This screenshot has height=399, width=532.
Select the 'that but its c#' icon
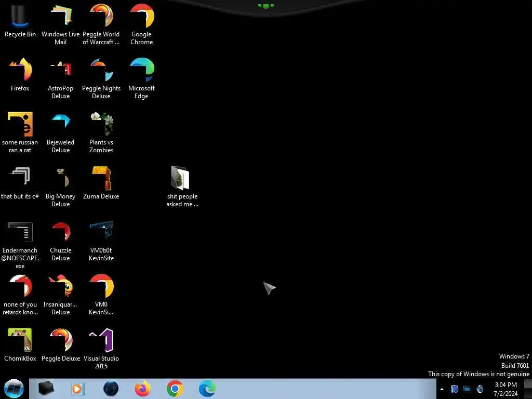(x=20, y=183)
